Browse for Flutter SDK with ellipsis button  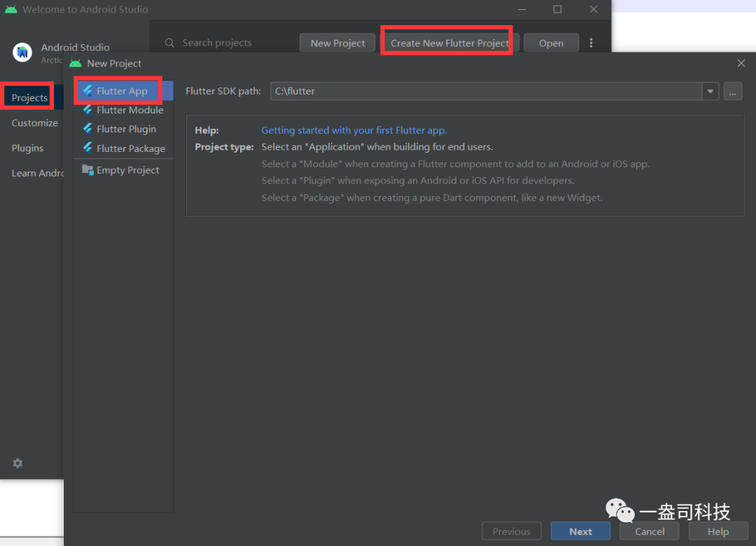732,91
